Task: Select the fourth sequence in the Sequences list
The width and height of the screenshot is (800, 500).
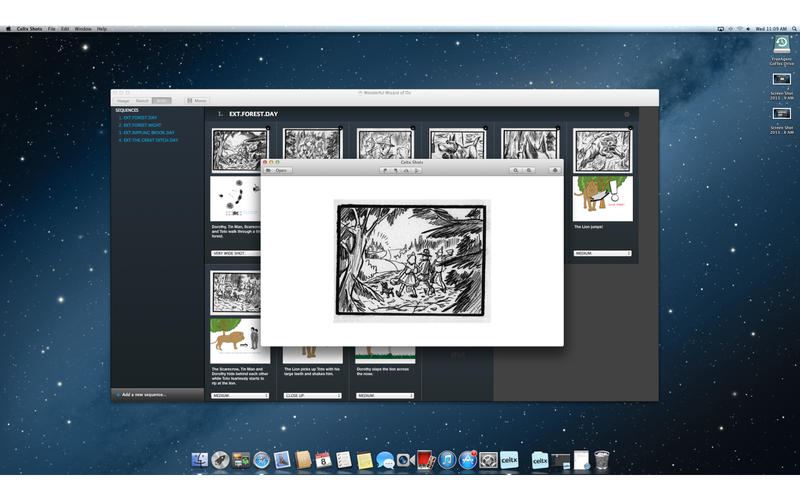Action: (148, 140)
